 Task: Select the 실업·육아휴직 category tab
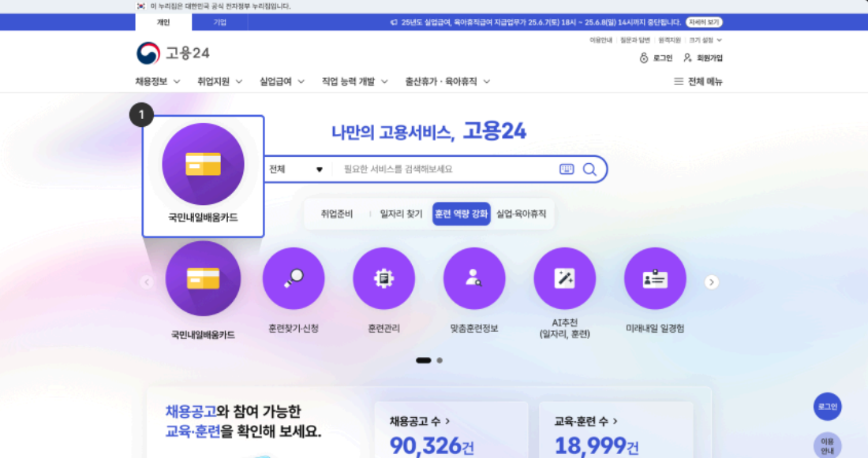point(521,214)
